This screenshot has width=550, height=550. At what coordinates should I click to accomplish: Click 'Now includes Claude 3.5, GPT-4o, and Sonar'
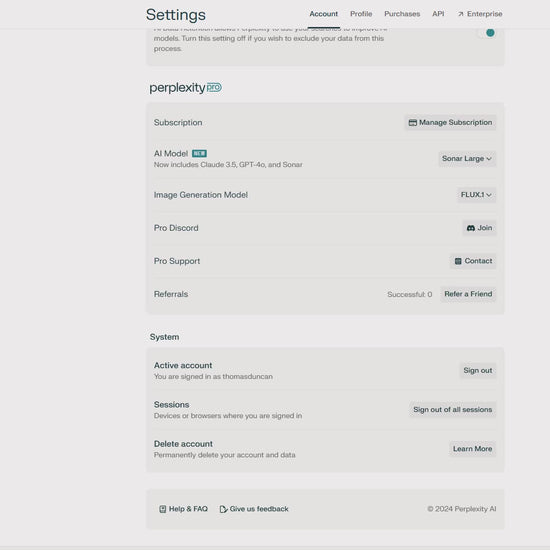tap(228, 165)
